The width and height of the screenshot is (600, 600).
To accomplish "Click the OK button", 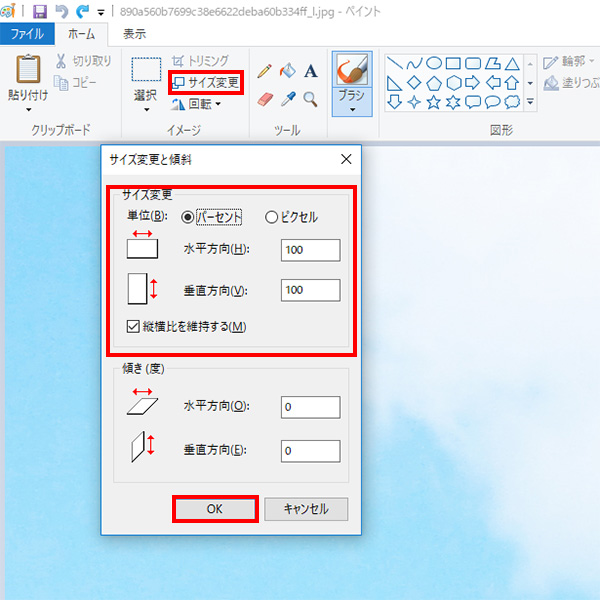I will click(x=215, y=509).
